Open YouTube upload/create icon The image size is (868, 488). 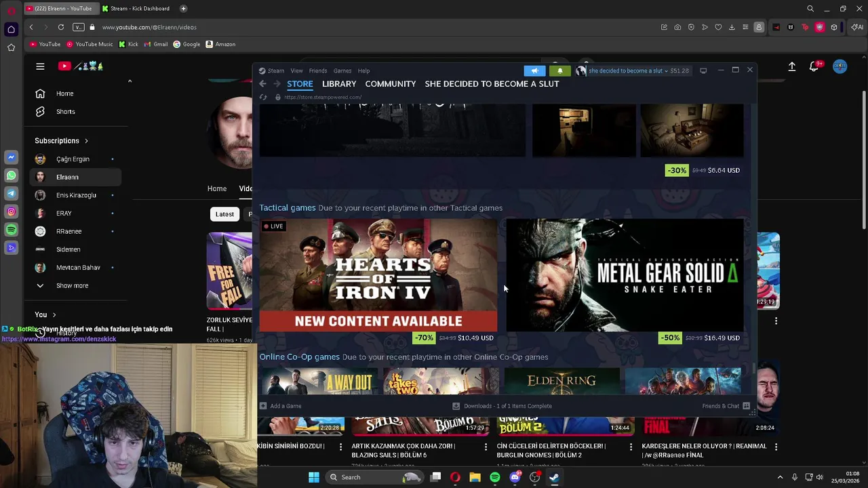coord(791,66)
